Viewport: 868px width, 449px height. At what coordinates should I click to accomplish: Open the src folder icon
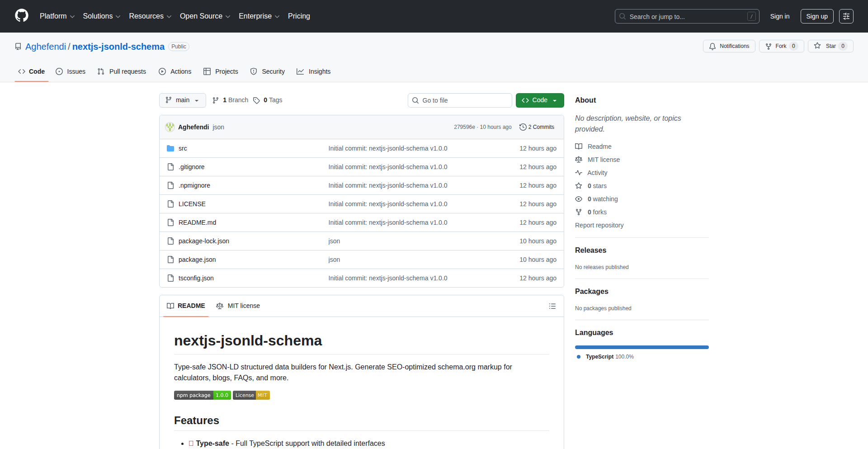pos(170,148)
